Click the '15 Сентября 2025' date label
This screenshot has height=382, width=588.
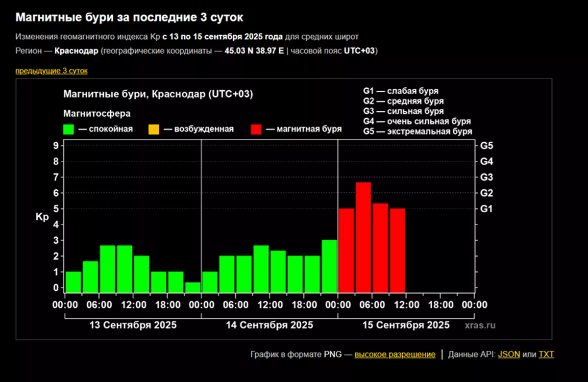406,325
